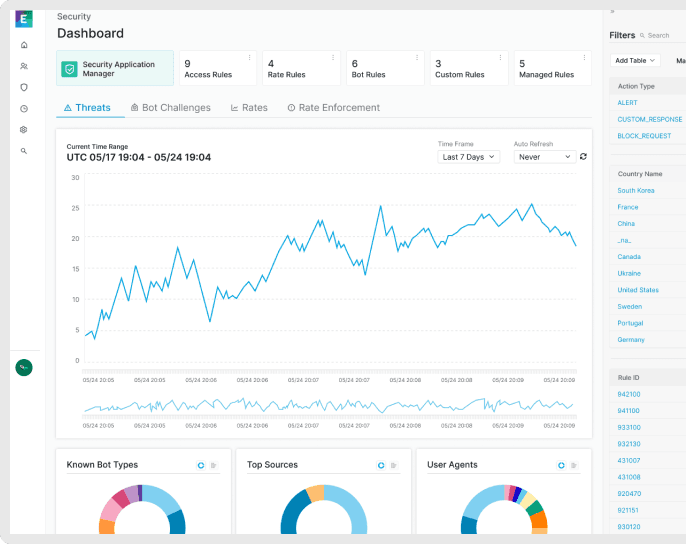686x544 pixels.
Task: Open the clock history icon in sidebar
Action: point(24,108)
